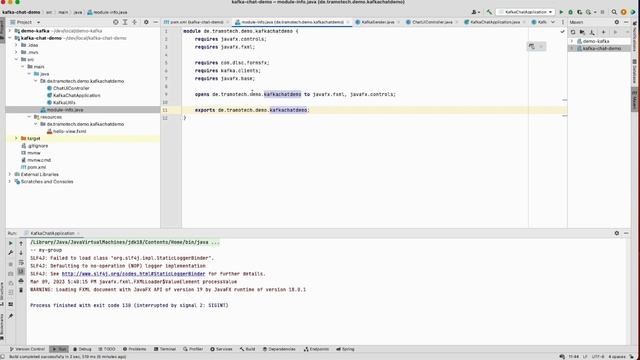Collapse the resources folder
Screen dimensions: 640x360
pos(29,117)
